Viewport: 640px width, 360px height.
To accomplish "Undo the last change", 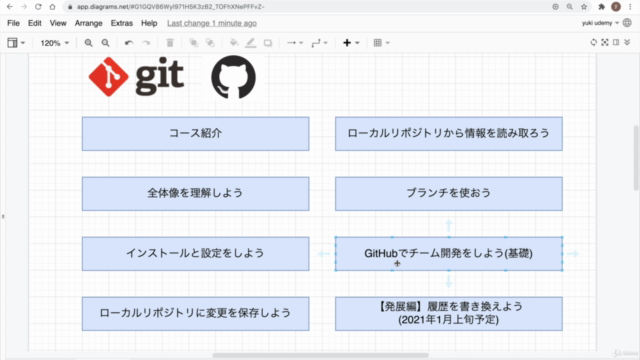I will [129, 43].
